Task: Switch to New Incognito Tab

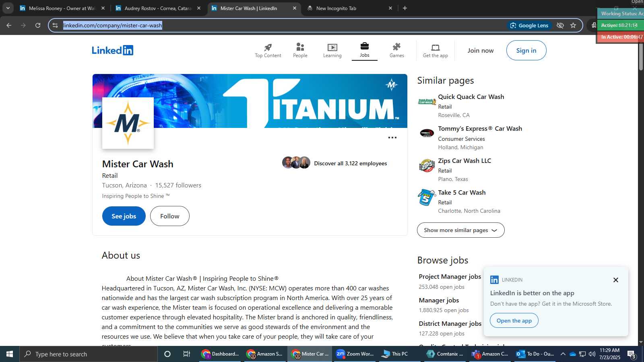Action: 349,8
